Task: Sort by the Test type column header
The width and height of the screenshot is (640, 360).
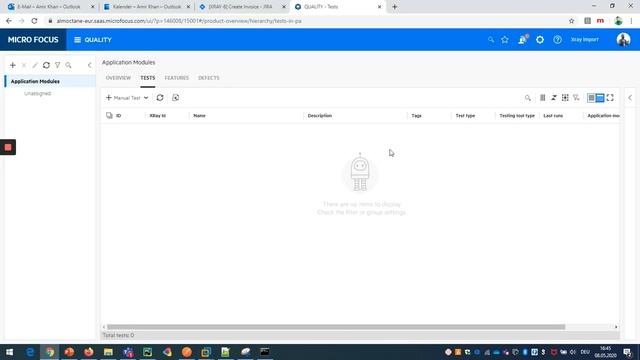Action: [x=465, y=116]
